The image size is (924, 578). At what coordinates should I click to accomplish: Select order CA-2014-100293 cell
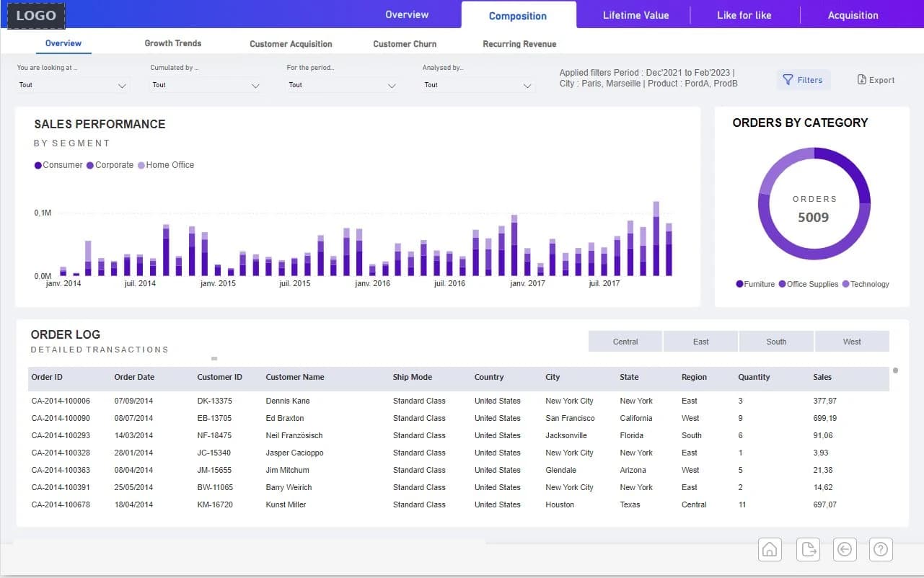tap(61, 435)
